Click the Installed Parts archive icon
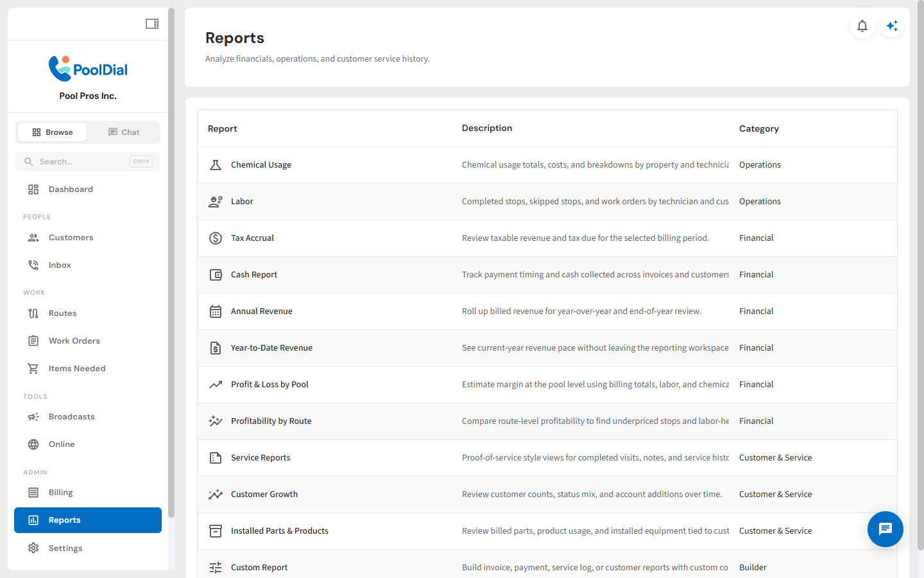 pos(216,531)
